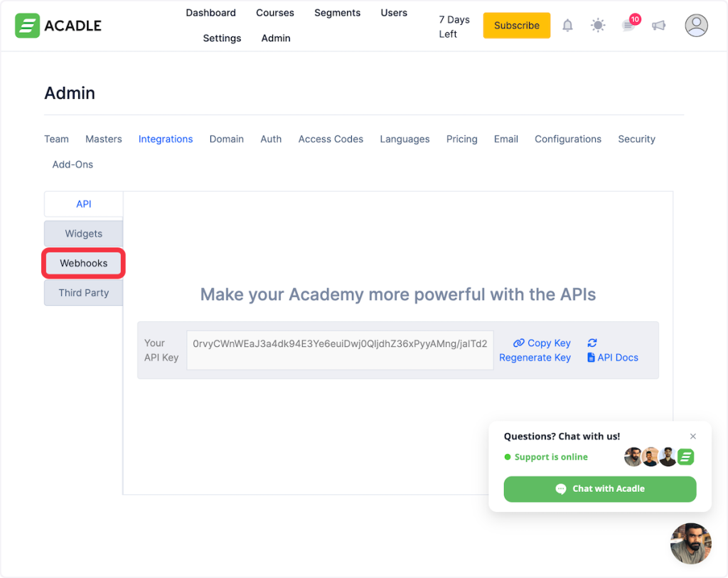
Task: Open the API Docs link
Action: click(613, 358)
